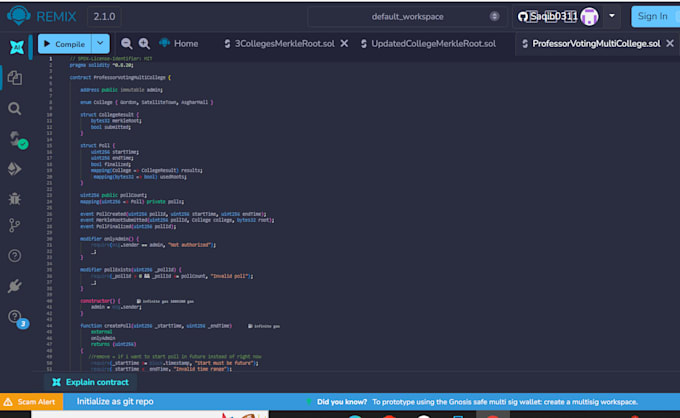The height and width of the screenshot is (418, 680).
Task: Click the version 2.1.0 badge
Action: click(104, 16)
